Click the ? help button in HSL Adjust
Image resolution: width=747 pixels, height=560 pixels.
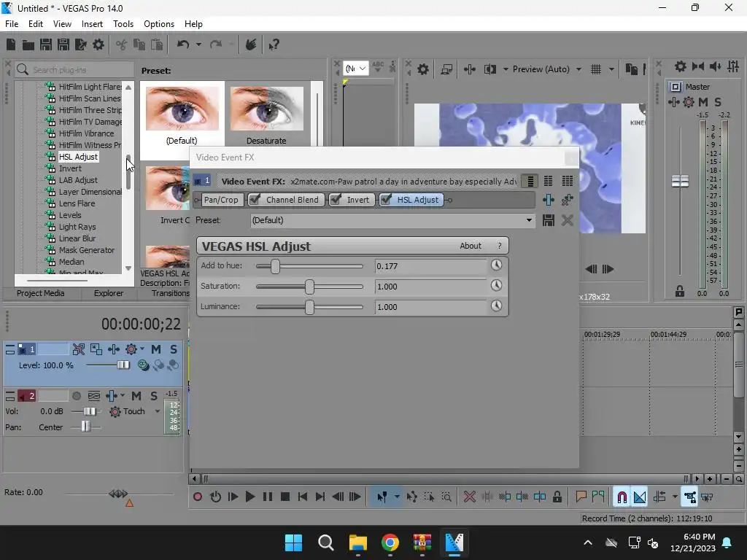coord(499,246)
